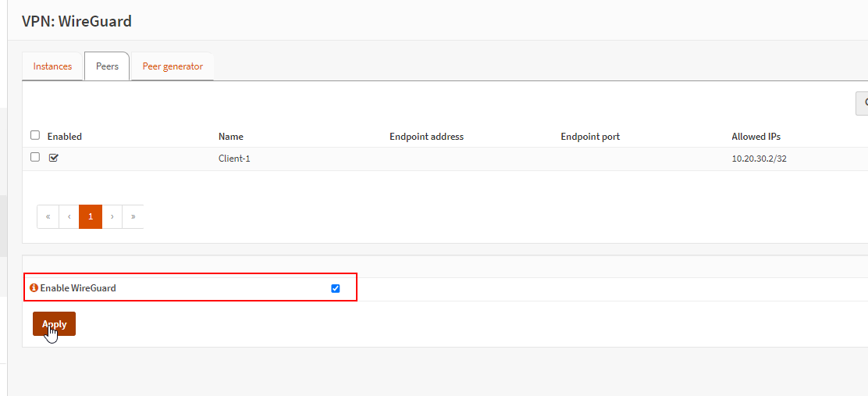
Task: Check the Client-1 row selection box
Action: tap(35, 157)
